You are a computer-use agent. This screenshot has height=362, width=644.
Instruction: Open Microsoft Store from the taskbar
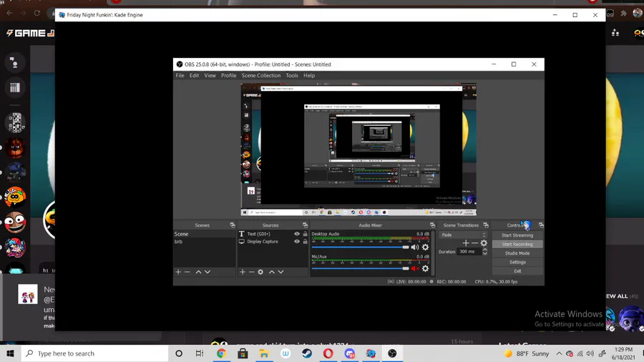point(243,353)
